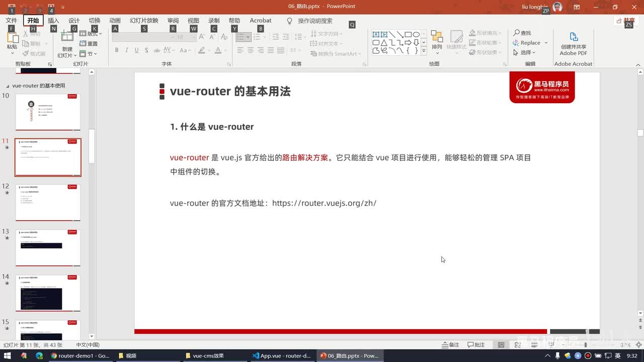Image resolution: width=644 pixels, height=362 pixels.
Task: Select slide 12 thumbnail
Action: coord(48,202)
